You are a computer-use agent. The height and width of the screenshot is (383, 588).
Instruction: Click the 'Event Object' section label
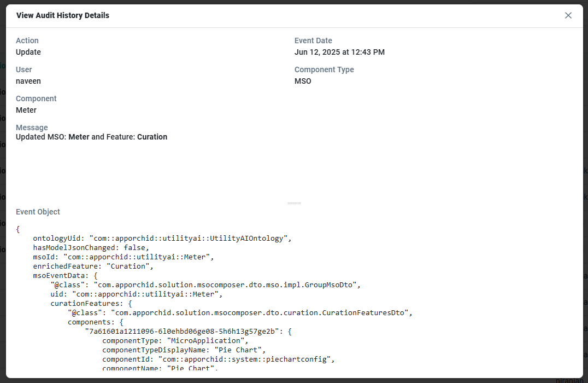coord(38,212)
